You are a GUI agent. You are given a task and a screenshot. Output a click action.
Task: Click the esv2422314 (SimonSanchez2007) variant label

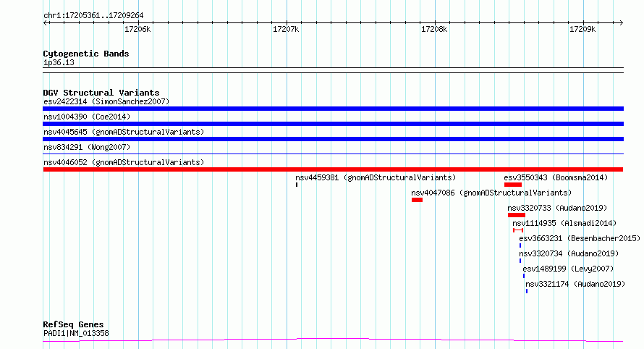coord(106,101)
